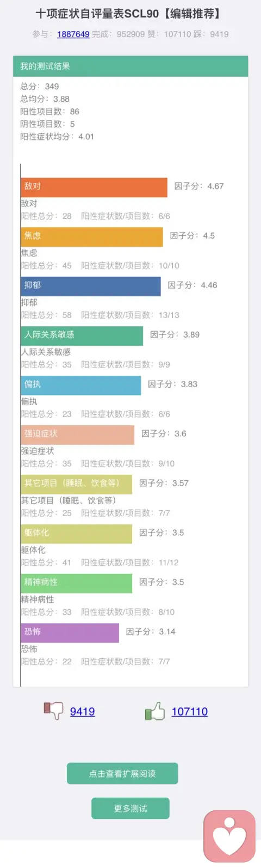This screenshot has width=261, height=868.
Task: Select the light blue 偏执 bar
Action: [80, 386]
